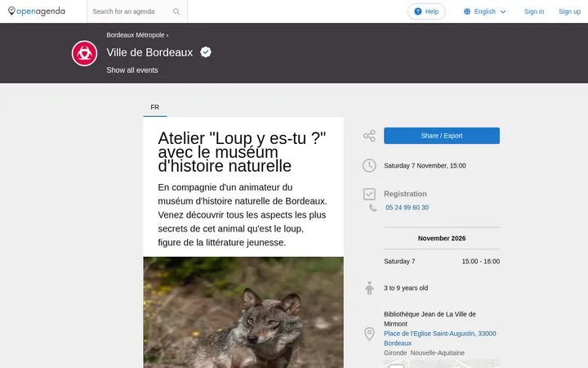Screen dimensions: 588x368
Task: Click the Saturday 7 November, 15:00 date text
Action: [425, 165]
